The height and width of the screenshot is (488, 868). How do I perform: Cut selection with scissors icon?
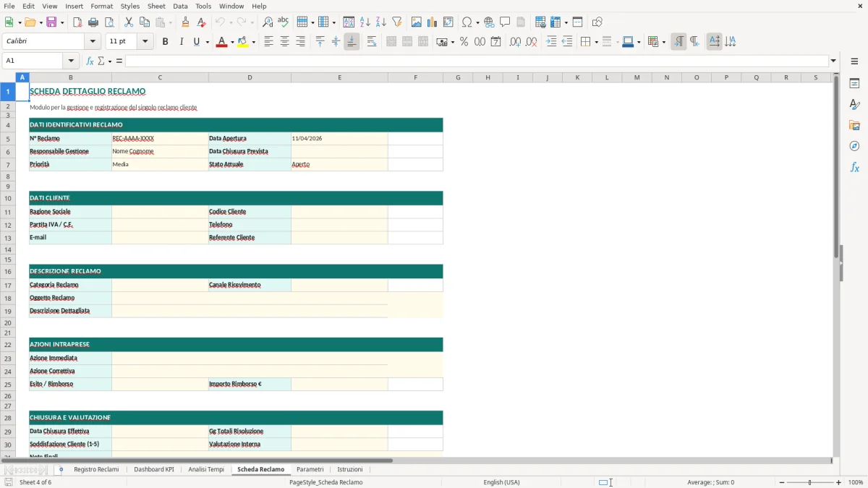coord(129,22)
